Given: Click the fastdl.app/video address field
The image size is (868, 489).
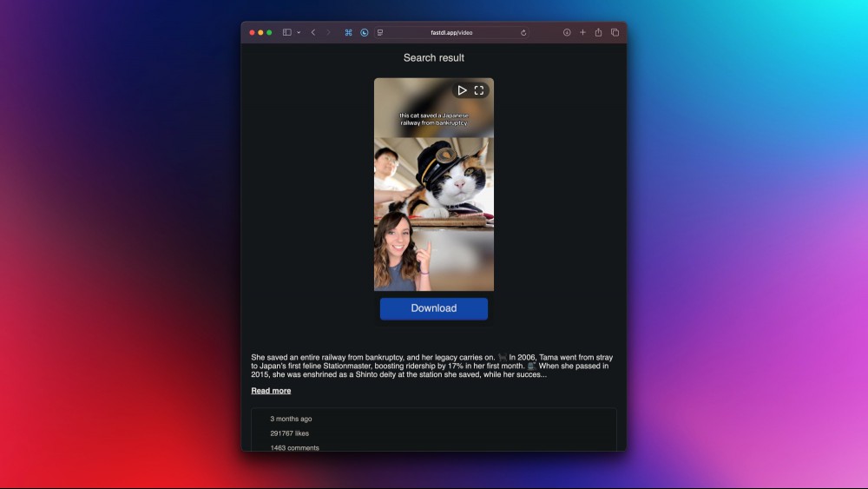Looking at the screenshot, I should click(x=451, y=33).
